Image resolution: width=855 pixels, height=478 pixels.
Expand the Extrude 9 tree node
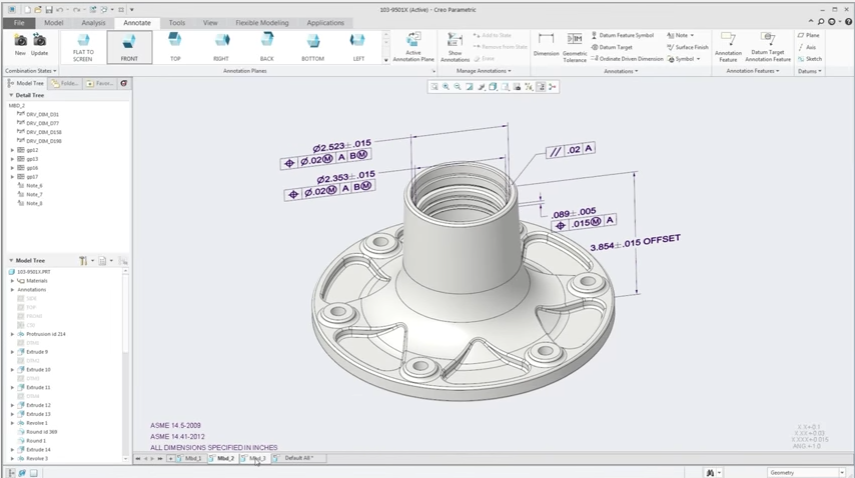pyautogui.click(x=13, y=352)
